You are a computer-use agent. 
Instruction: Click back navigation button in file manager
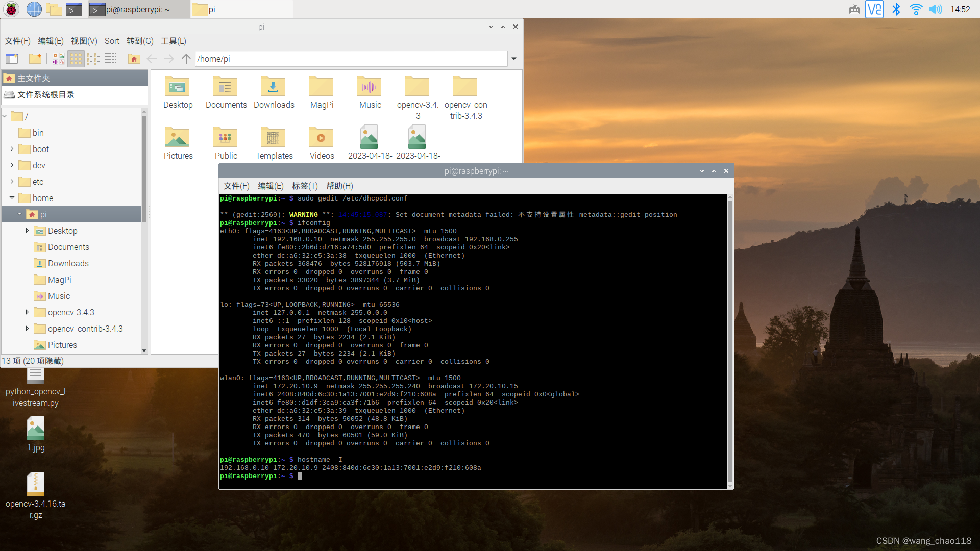(152, 59)
